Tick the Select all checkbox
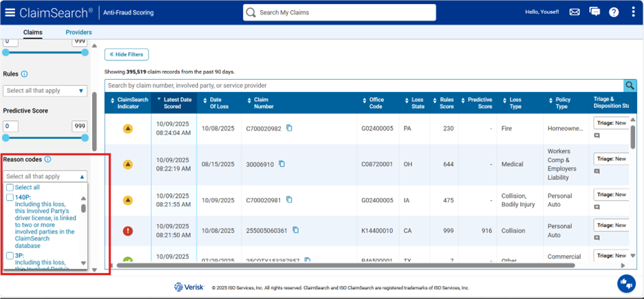644x299 pixels. 10,188
